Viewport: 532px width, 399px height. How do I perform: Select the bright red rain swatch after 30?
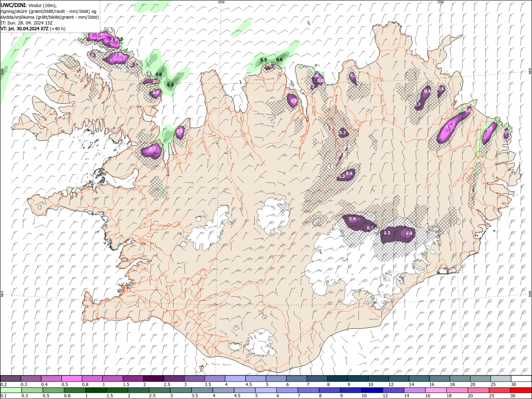pos(520,390)
